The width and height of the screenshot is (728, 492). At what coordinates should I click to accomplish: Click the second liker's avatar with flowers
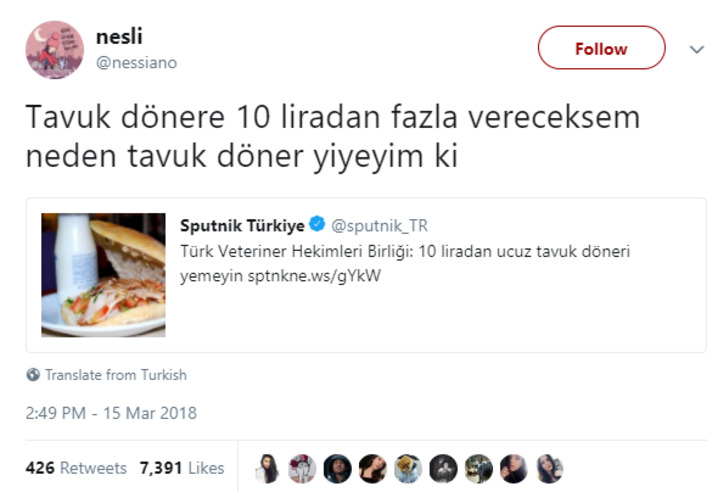302,468
